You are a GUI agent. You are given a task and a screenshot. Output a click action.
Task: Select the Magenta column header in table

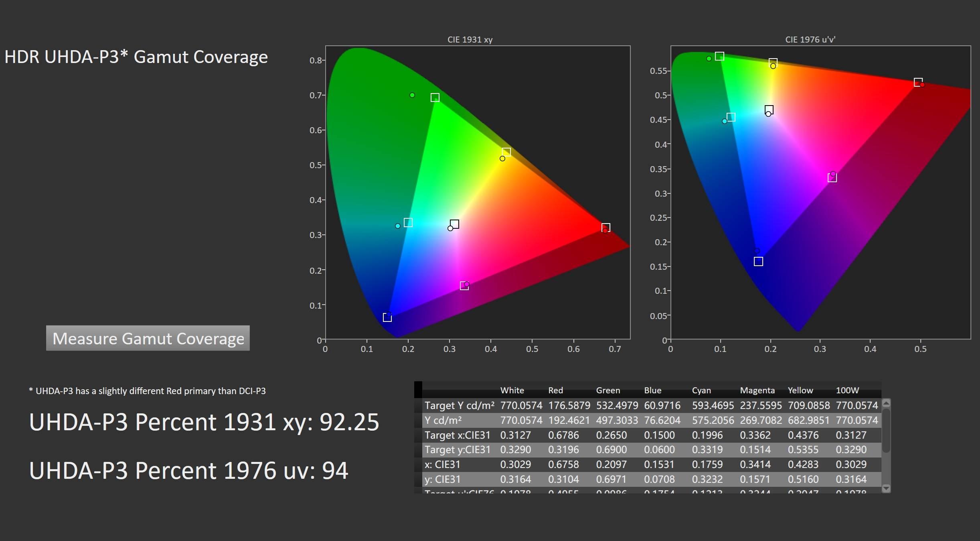click(757, 390)
